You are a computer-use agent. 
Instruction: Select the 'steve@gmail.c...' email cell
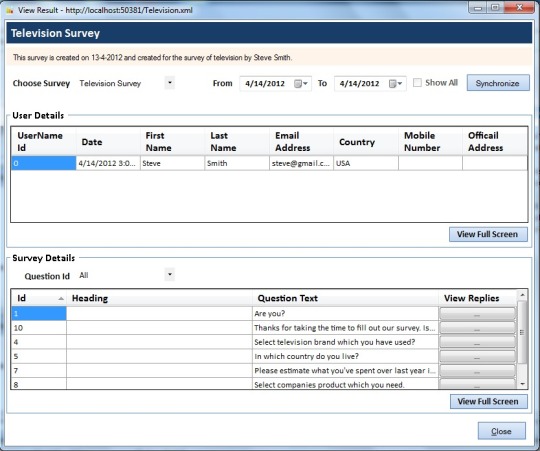(301, 163)
